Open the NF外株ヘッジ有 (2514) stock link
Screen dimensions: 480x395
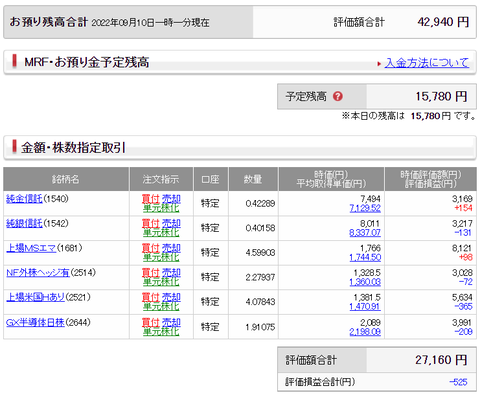[38, 273]
